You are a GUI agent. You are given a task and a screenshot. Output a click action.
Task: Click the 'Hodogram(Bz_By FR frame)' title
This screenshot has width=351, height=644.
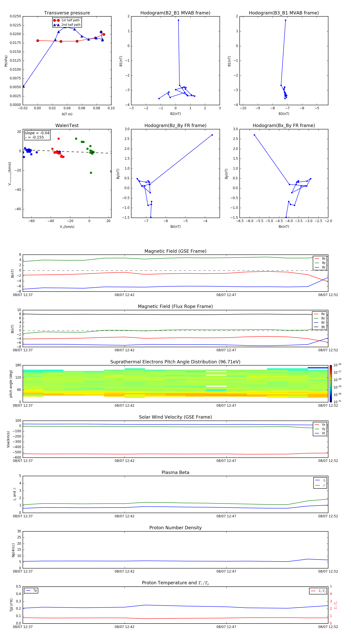pos(175,125)
